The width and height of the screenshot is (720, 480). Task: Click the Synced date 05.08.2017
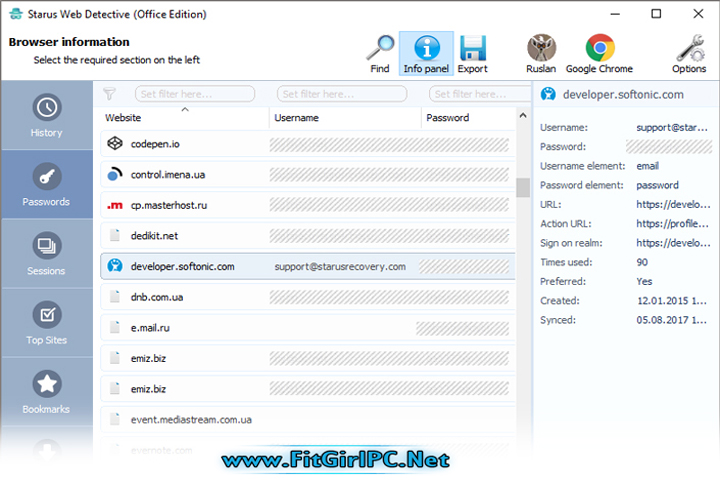click(x=672, y=320)
